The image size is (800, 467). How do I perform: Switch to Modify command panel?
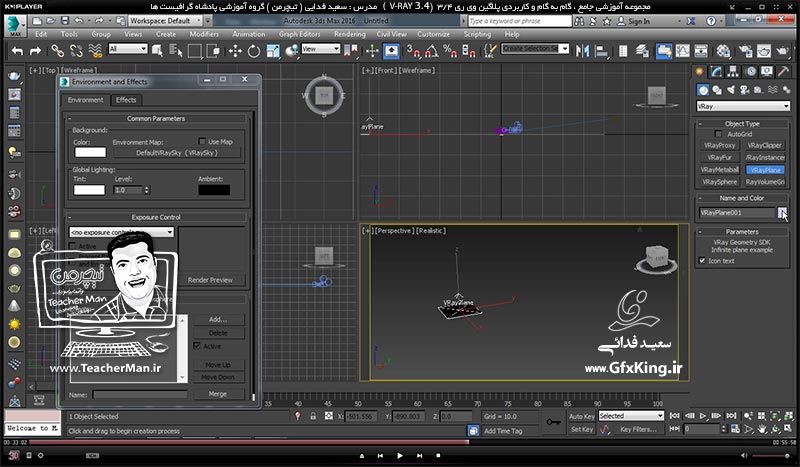(x=716, y=71)
